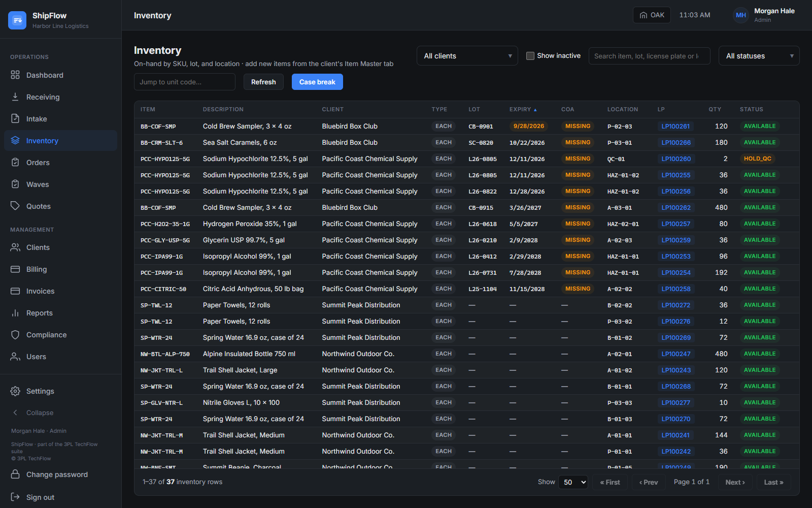Click the search item, lot, license plate field
Screen dimensions: 812x508
coord(649,56)
